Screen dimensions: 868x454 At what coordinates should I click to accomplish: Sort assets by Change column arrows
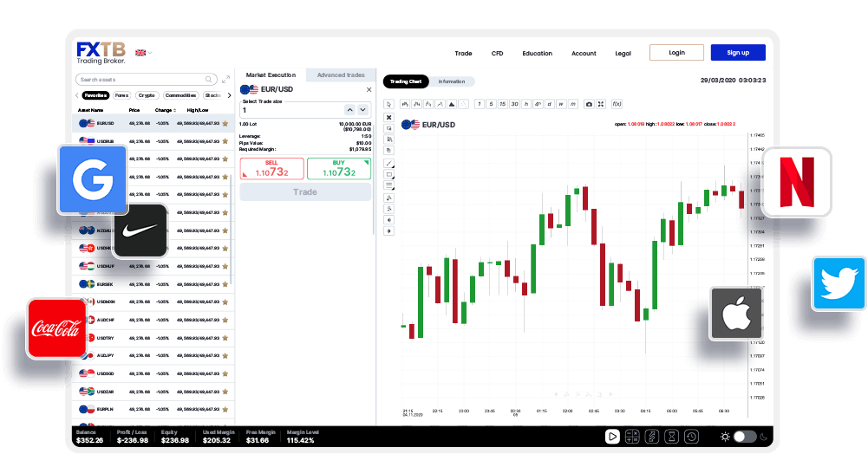[x=175, y=110]
